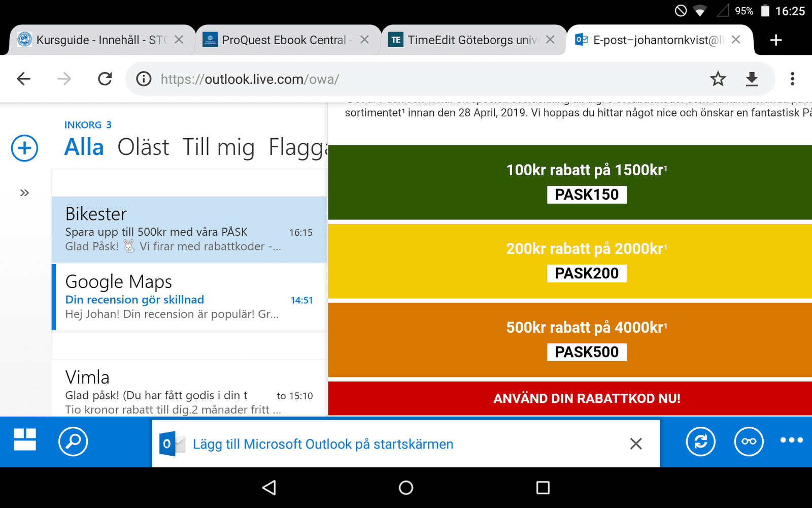Select the Alla mail filter

coord(84,147)
